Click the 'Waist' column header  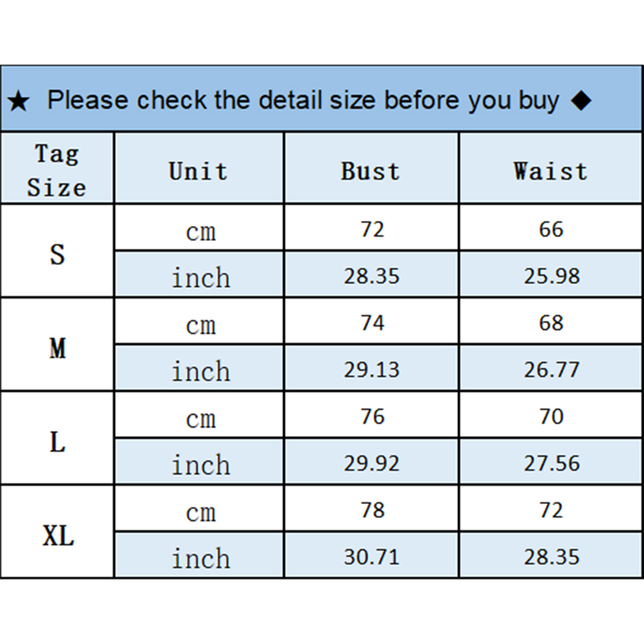(x=550, y=171)
